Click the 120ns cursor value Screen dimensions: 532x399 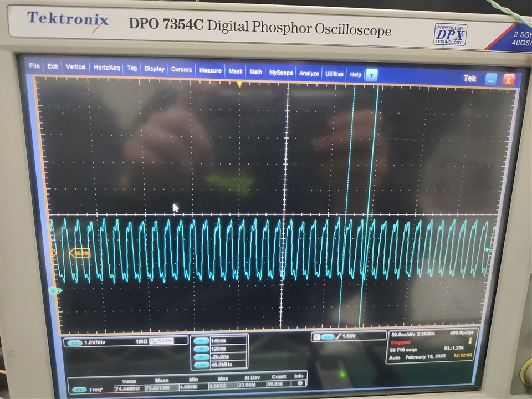point(228,349)
